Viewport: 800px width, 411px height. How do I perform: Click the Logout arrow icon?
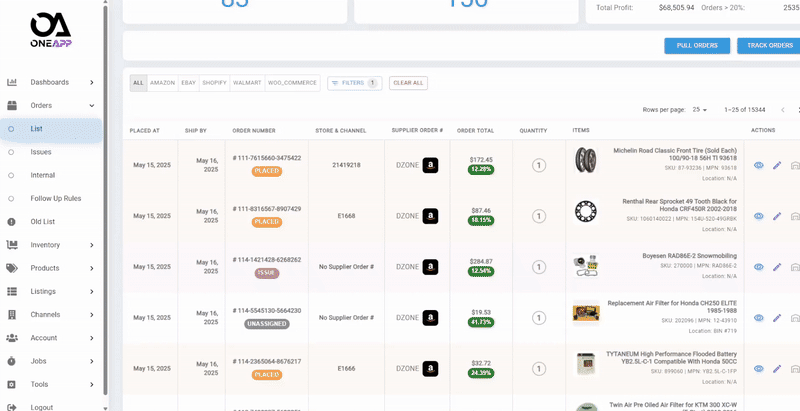pyautogui.click(x=11, y=407)
